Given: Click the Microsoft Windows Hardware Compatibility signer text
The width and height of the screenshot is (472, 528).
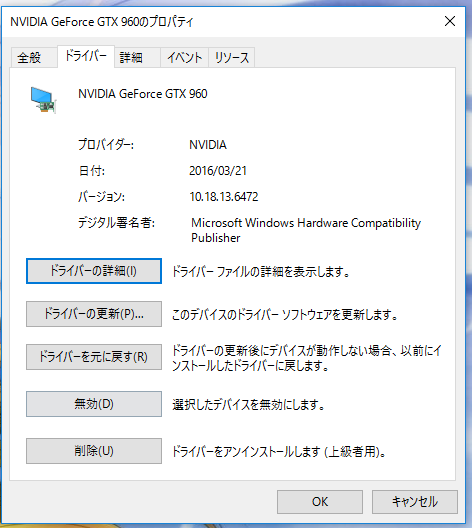Looking at the screenshot, I should [x=306, y=230].
